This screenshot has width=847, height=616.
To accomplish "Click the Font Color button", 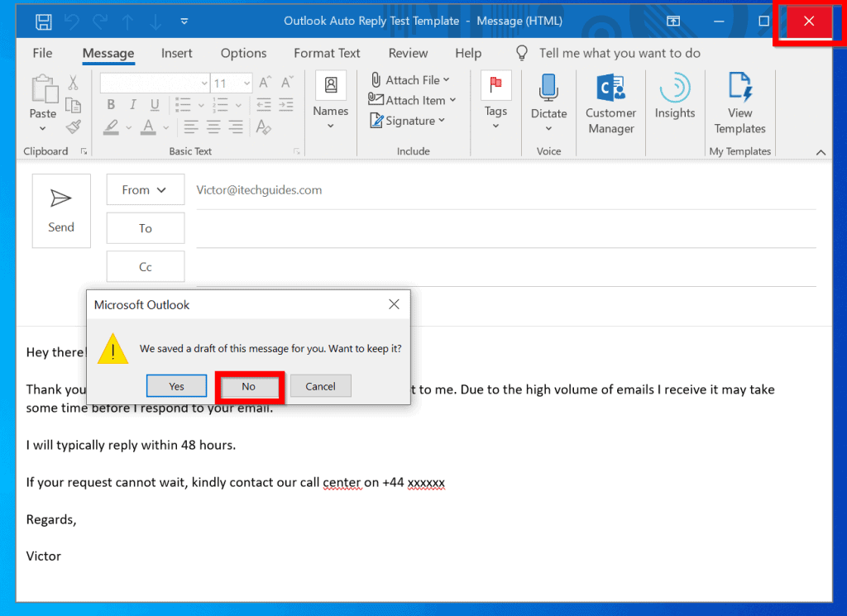I will click(x=148, y=127).
